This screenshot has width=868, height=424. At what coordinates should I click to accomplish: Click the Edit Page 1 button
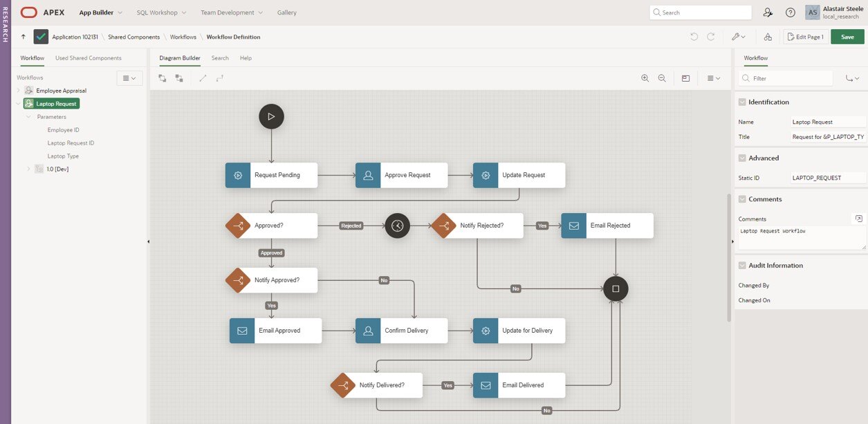(805, 37)
